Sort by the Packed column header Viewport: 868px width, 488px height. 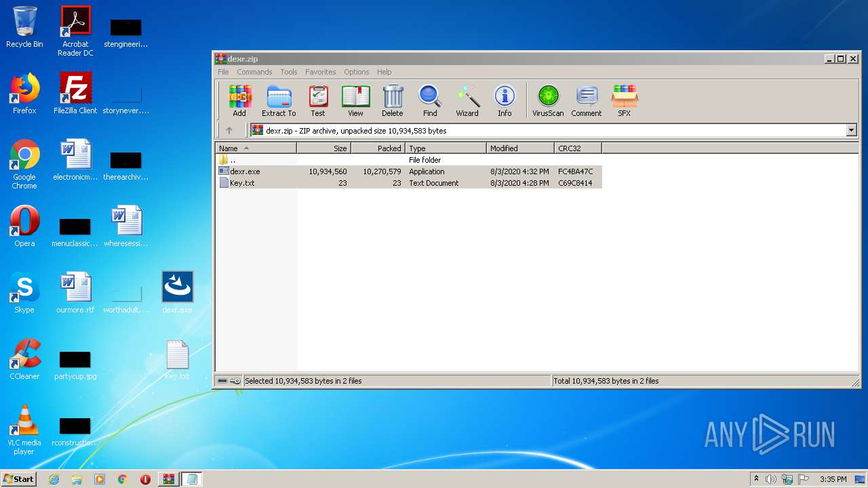tap(378, 148)
